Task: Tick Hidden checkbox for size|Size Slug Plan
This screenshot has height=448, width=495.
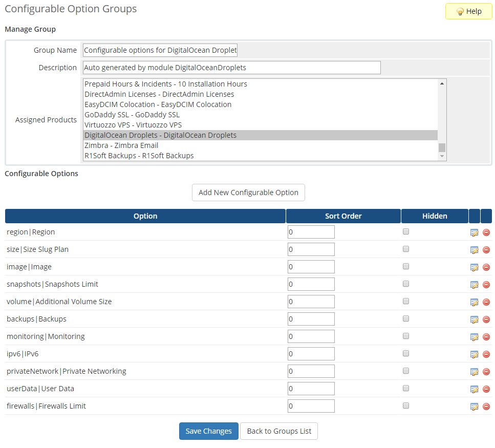Action: tap(406, 249)
